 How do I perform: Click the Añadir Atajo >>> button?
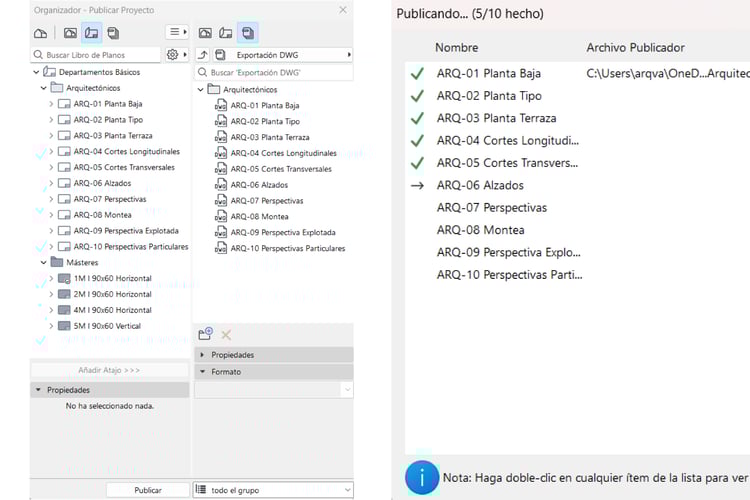coord(109,370)
